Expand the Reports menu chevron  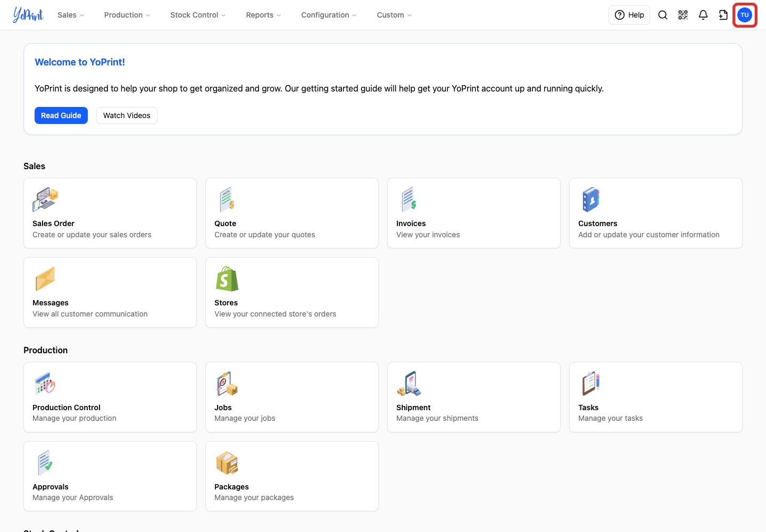click(x=279, y=15)
